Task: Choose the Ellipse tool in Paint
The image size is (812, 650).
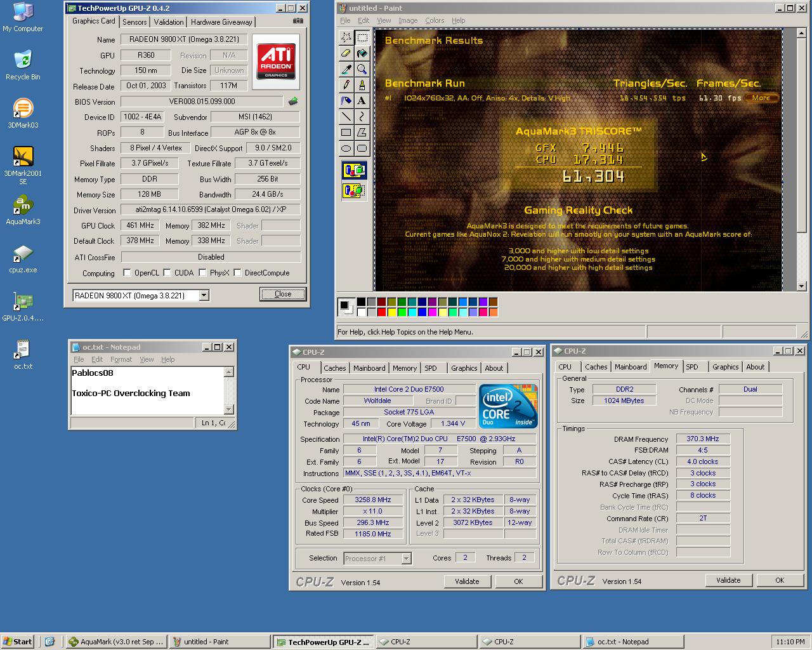Action: 346,149
